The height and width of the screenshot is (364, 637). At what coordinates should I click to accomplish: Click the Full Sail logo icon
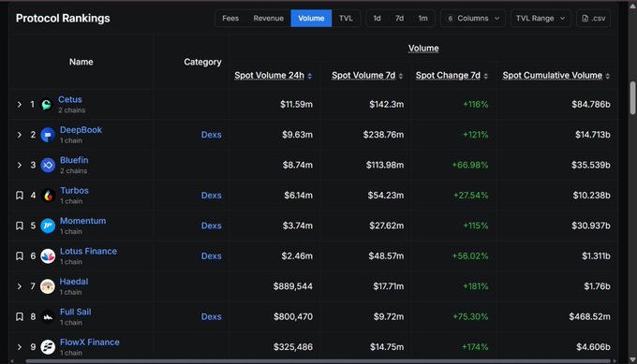click(48, 317)
